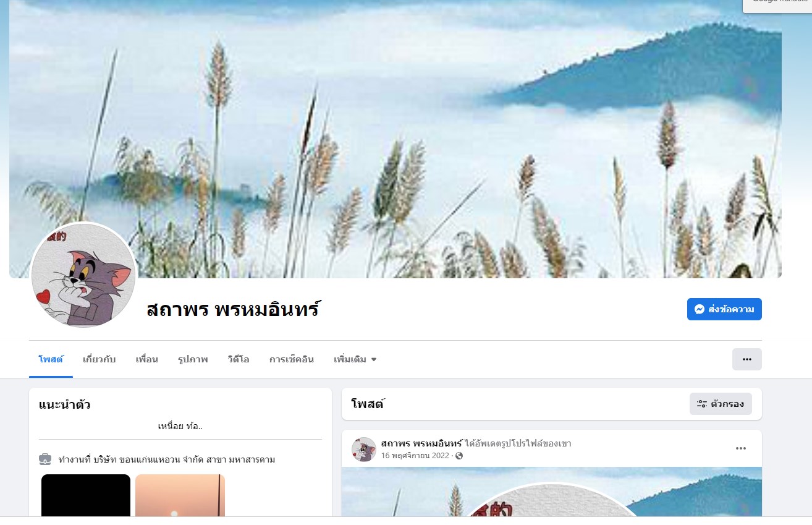Click the ตัวกรอง filter button
812x525 pixels.
[x=721, y=404]
